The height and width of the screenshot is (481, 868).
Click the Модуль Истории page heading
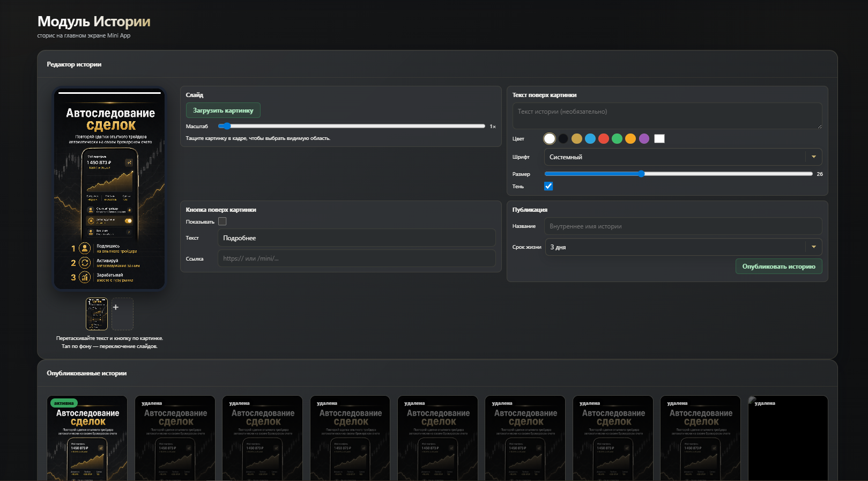point(94,21)
